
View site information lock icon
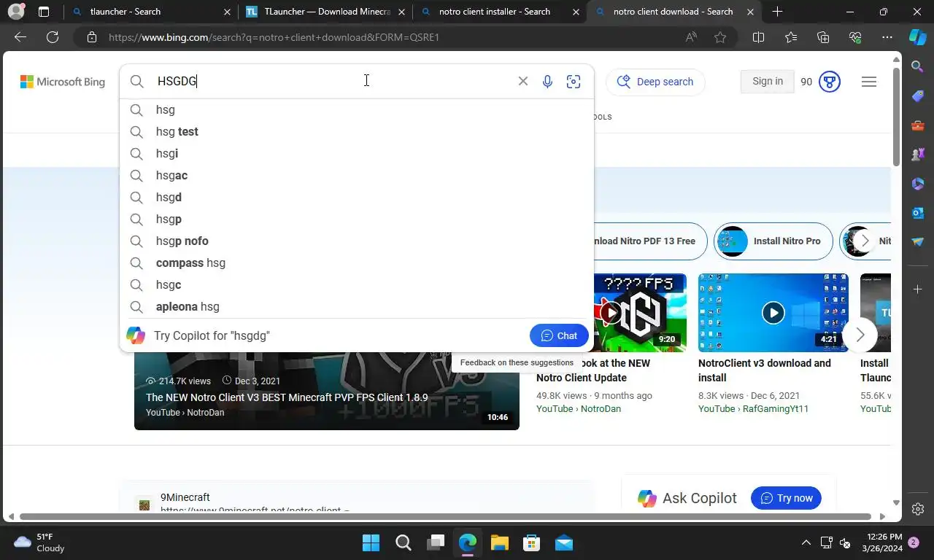pyautogui.click(x=91, y=37)
